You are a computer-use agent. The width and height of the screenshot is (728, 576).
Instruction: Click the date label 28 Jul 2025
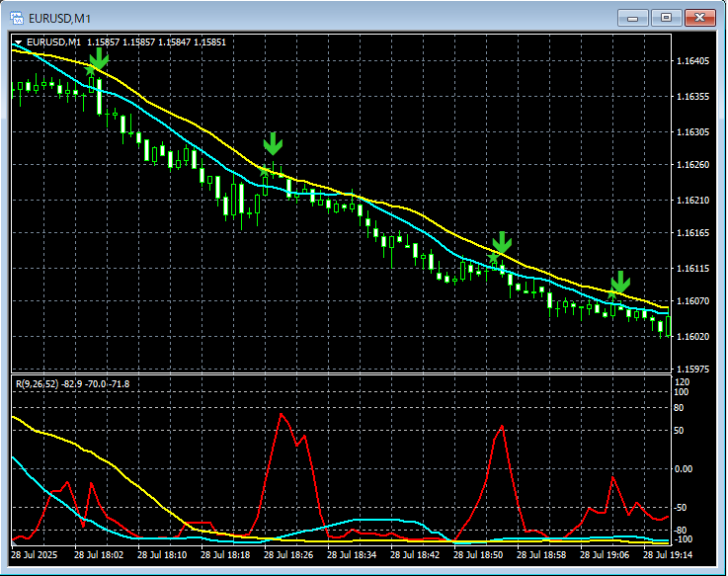(x=34, y=555)
